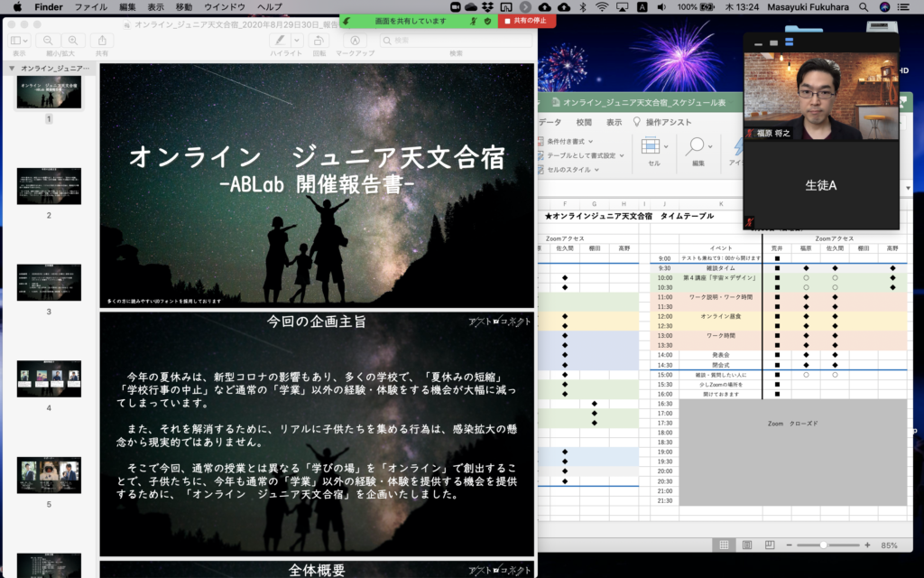Open the Apple menu

pos(17,7)
